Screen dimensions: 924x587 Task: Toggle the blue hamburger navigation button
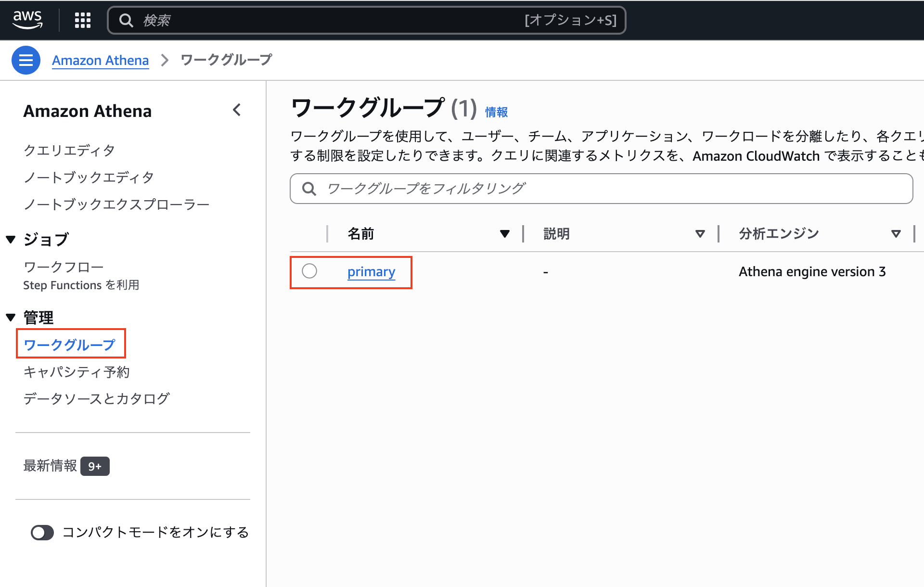pos(26,60)
